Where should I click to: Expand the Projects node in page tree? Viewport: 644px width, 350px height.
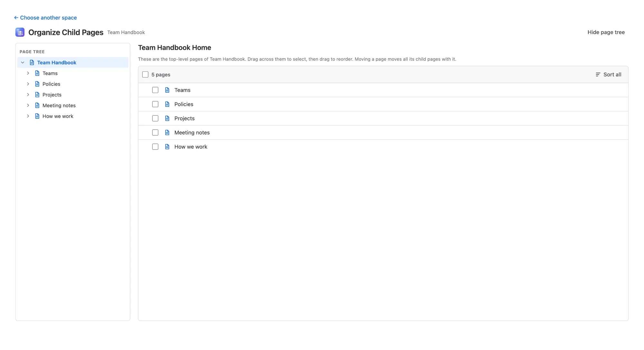click(x=28, y=95)
